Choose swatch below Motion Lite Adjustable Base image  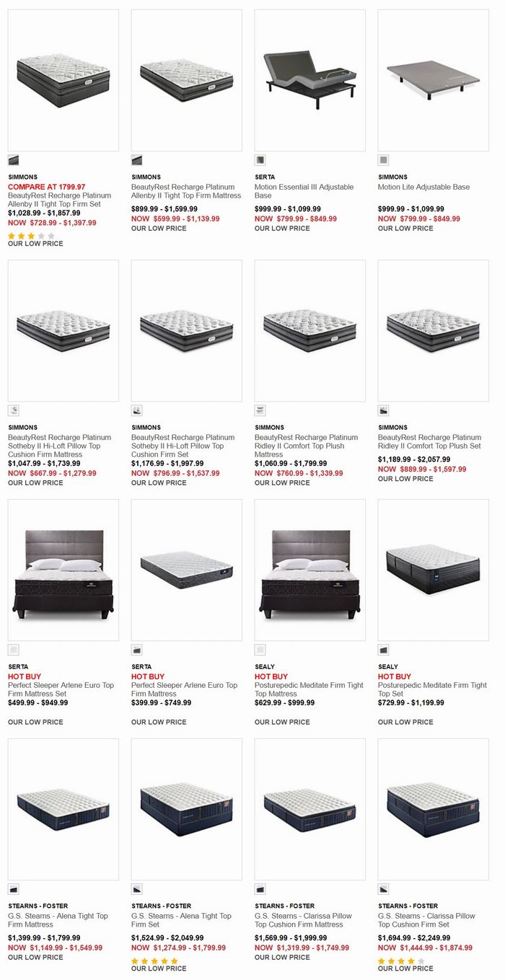[384, 160]
